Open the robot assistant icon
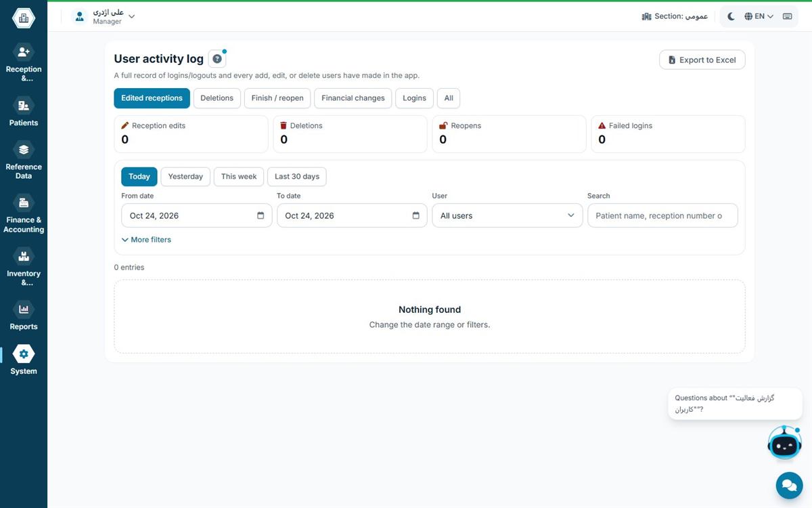The width and height of the screenshot is (812, 508). click(x=784, y=444)
